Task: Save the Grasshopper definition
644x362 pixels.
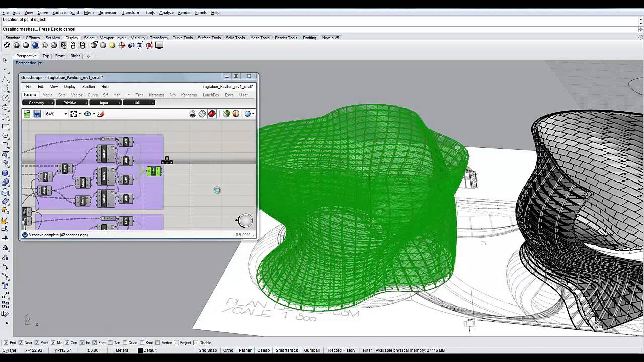Action: [37, 114]
